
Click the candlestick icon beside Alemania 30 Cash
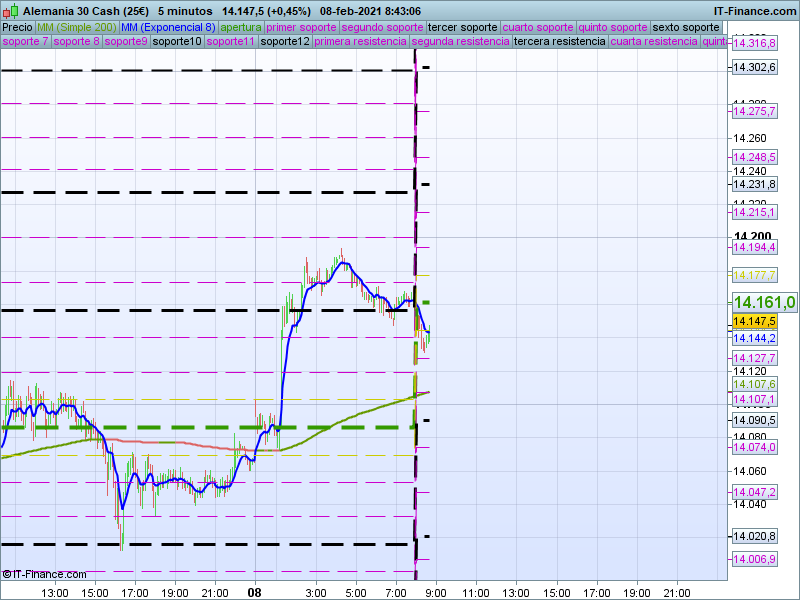click(x=10, y=10)
